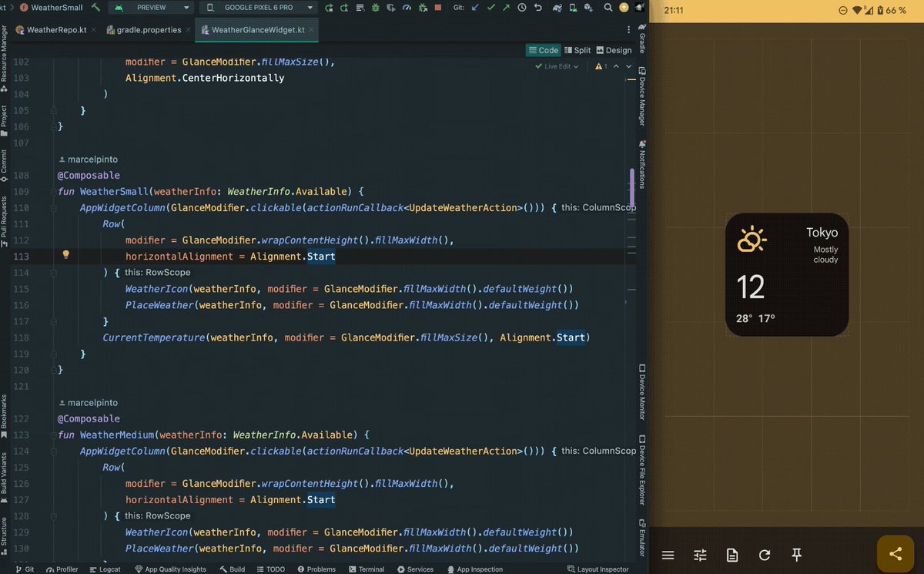
Task: Switch editor to Design view
Action: coord(614,50)
